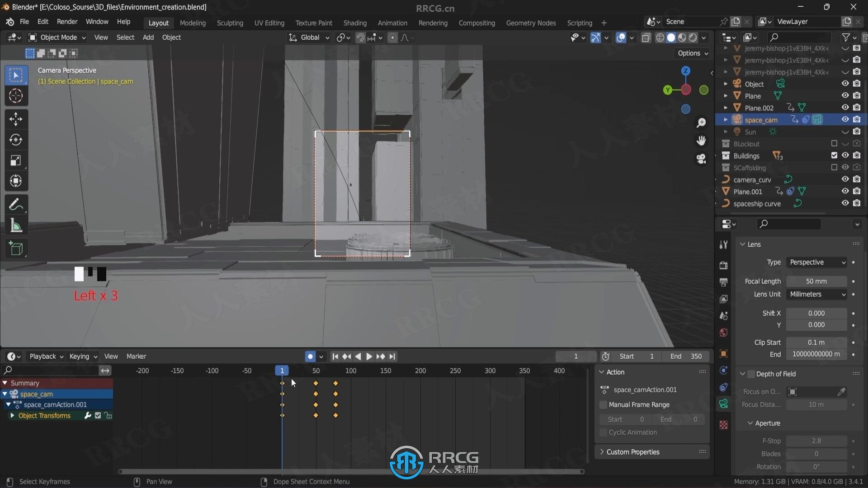Select the Select Box tool
Screen dimensions: 868x488
(x=16, y=75)
